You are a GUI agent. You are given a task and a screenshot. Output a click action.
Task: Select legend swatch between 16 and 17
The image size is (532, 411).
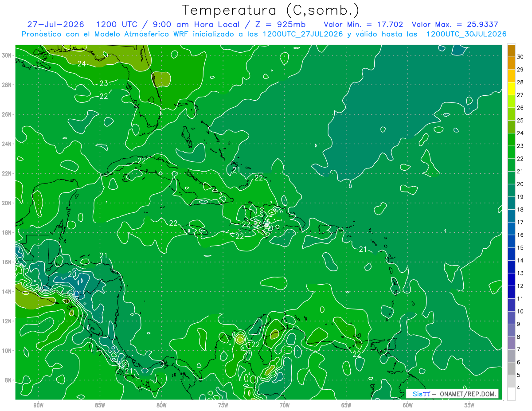click(511, 229)
